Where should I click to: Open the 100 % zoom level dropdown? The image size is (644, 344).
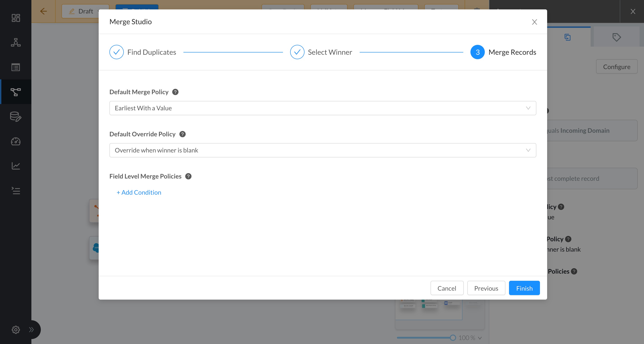pyautogui.click(x=470, y=338)
